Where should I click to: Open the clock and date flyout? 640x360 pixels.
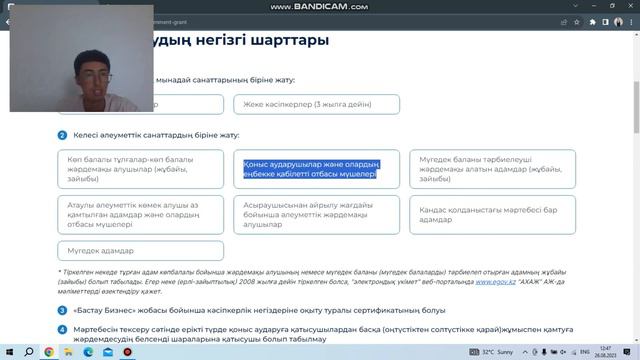[605, 352]
